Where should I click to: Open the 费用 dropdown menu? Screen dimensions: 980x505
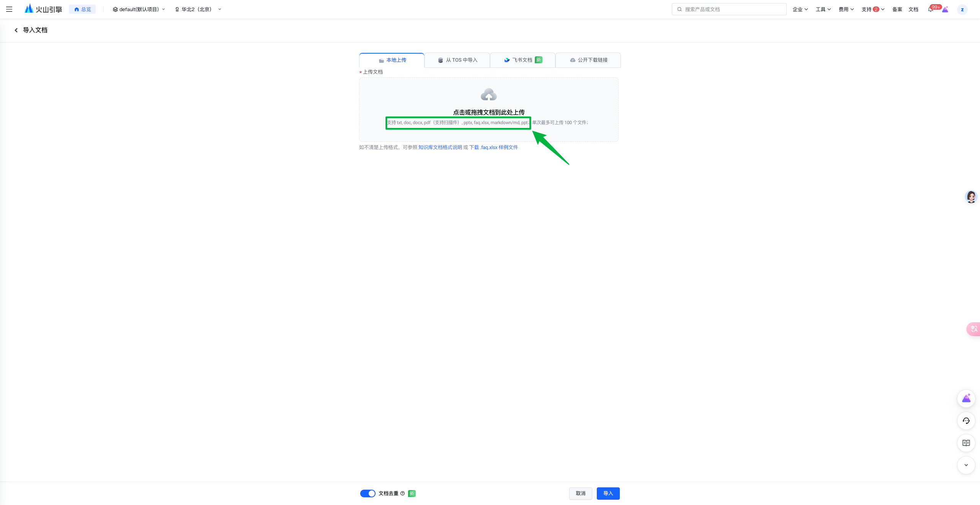(846, 9)
